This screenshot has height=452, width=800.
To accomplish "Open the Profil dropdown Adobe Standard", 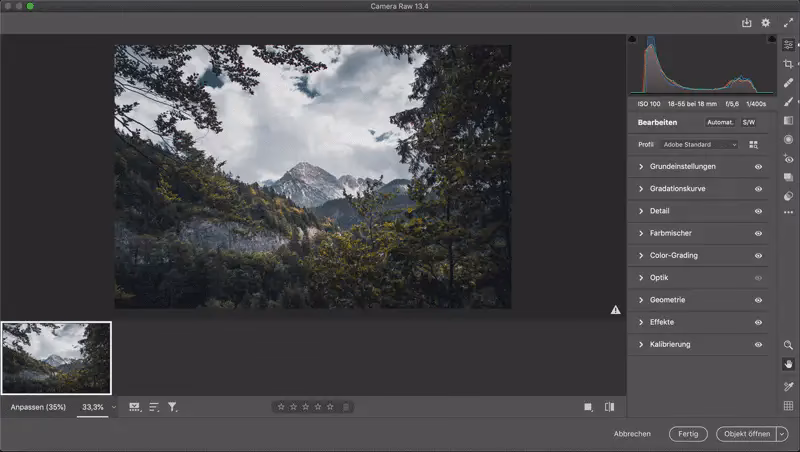I will tap(700, 145).
